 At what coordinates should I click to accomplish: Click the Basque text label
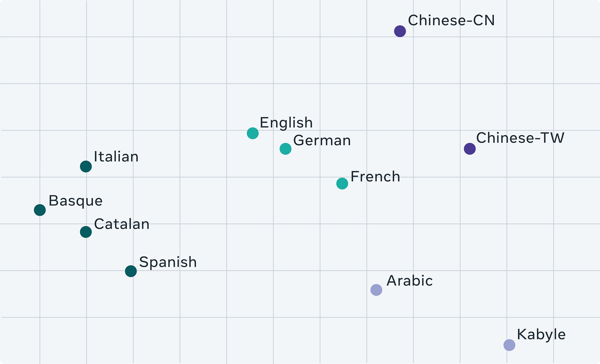point(75,201)
